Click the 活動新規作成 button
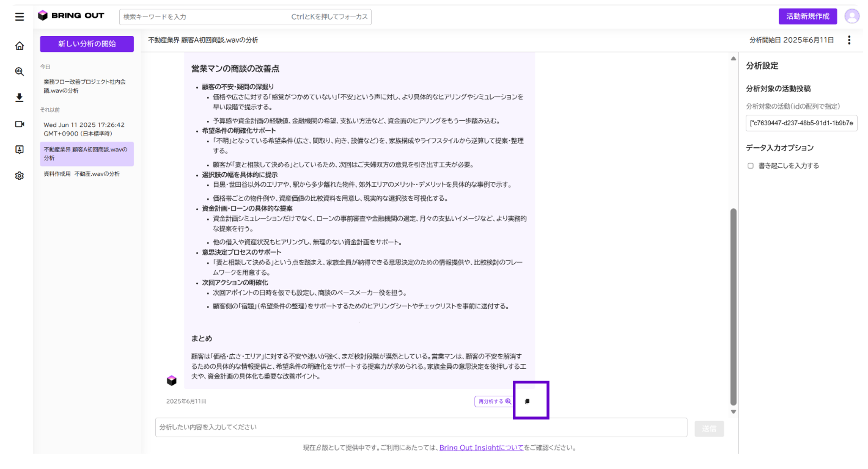 coord(807,16)
